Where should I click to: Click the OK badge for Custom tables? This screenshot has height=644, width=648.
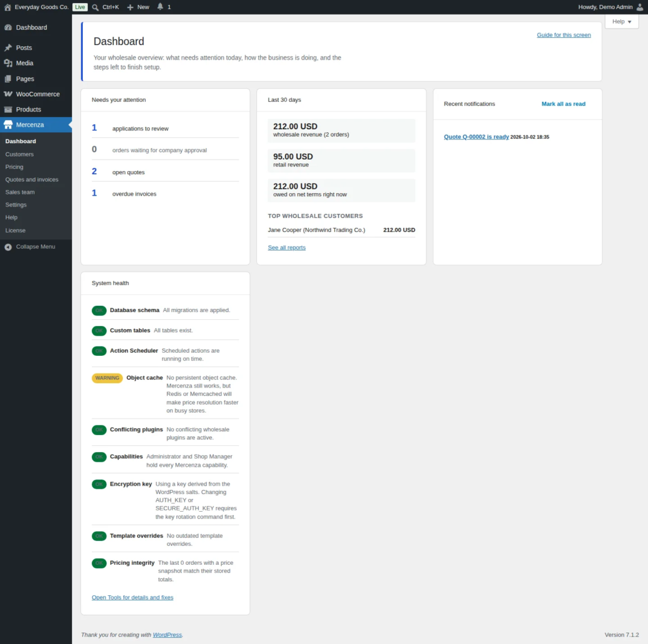(x=99, y=331)
